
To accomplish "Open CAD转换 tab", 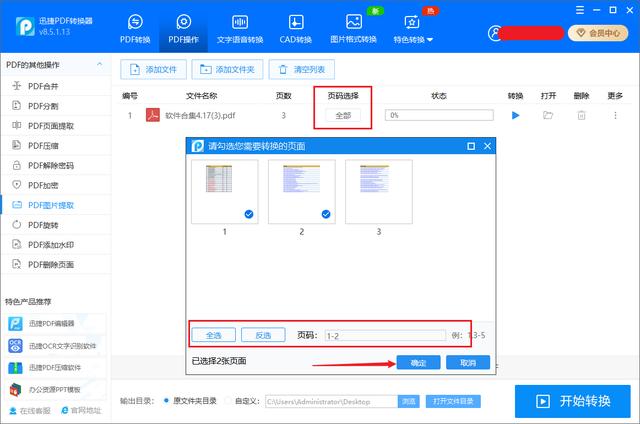I will point(296,29).
